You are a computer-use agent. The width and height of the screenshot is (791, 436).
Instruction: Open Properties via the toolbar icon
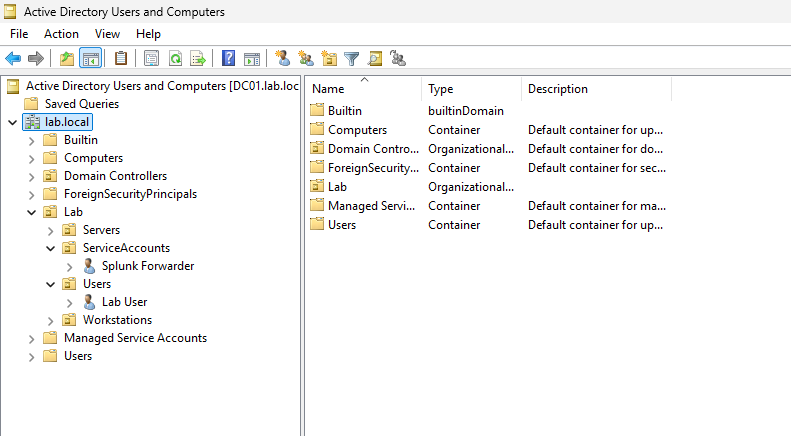pyautogui.click(x=151, y=59)
